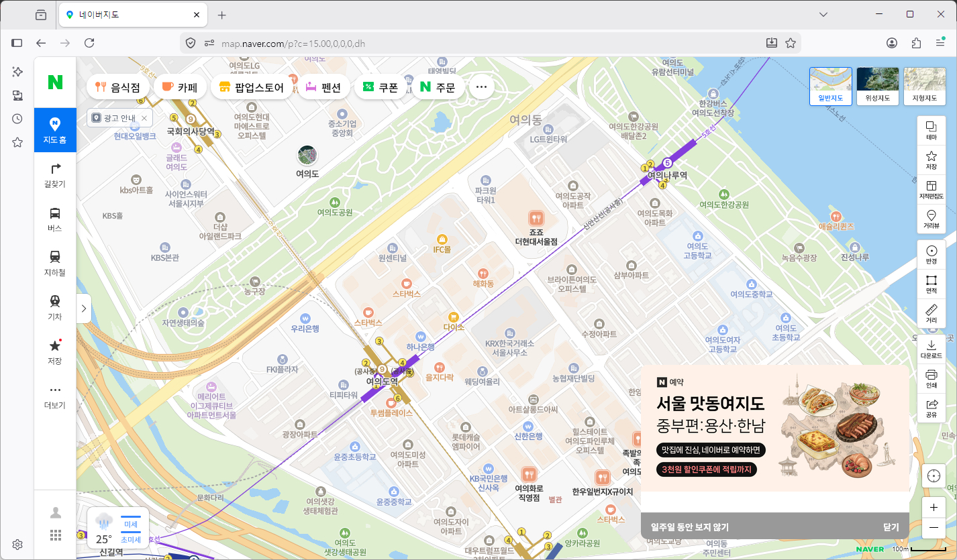Click 여의도역 station marker

(x=382, y=381)
